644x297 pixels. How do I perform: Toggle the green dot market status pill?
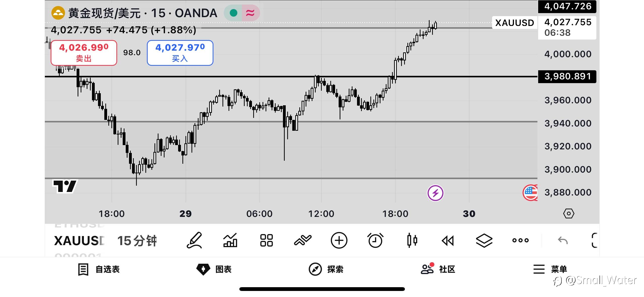click(x=233, y=13)
